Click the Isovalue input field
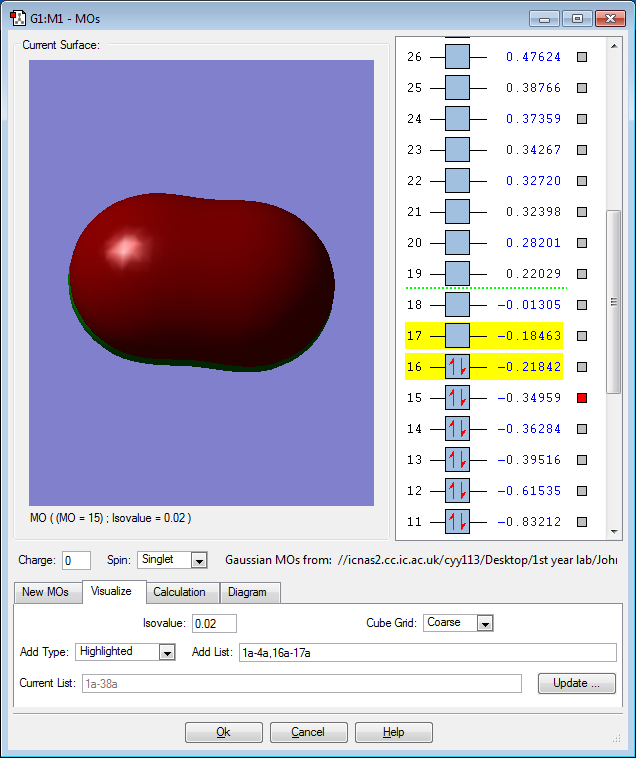Viewport: 636px width, 758px height. click(x=214, y=624)
